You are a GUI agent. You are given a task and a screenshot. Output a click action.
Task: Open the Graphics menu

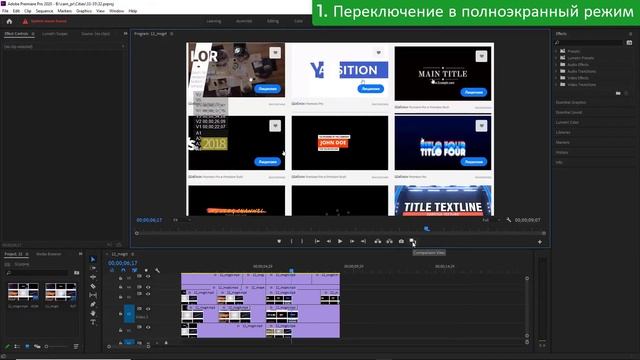pyautogui.click(x=84, y=11)
